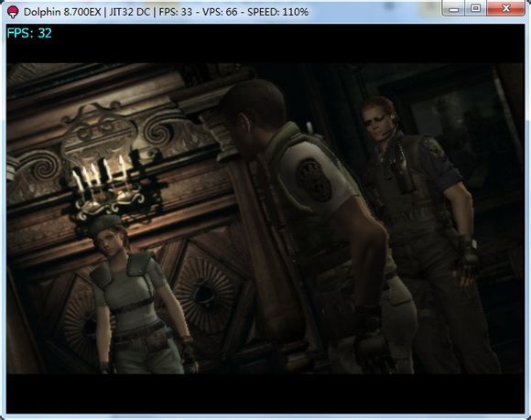Click the shoulder patch emblem on white sleeve

tap(313, 180)
